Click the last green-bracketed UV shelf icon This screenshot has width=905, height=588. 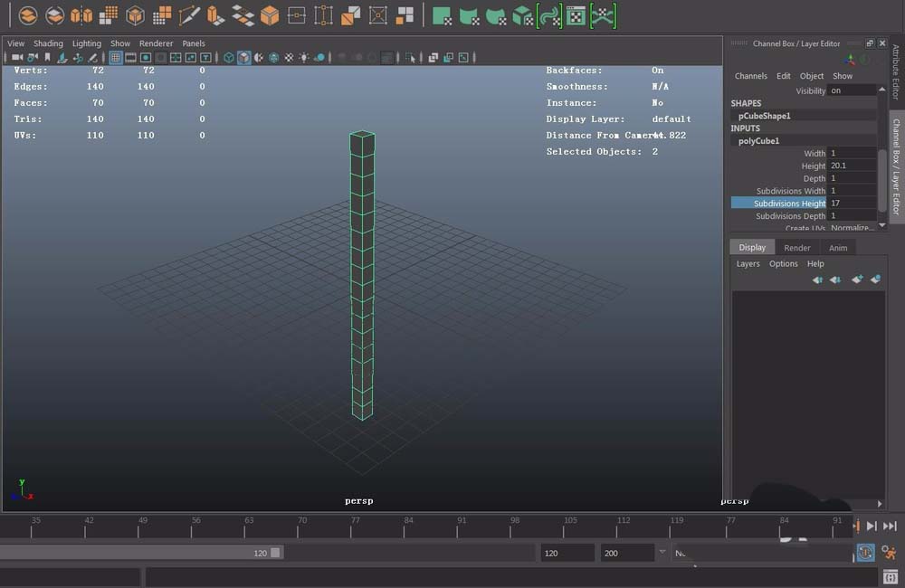[x=603, y=16]
